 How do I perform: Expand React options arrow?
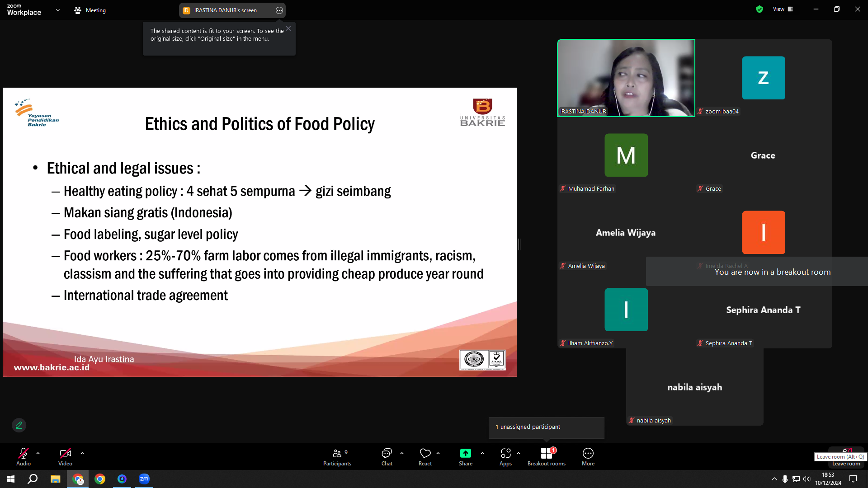click(438, 453)
